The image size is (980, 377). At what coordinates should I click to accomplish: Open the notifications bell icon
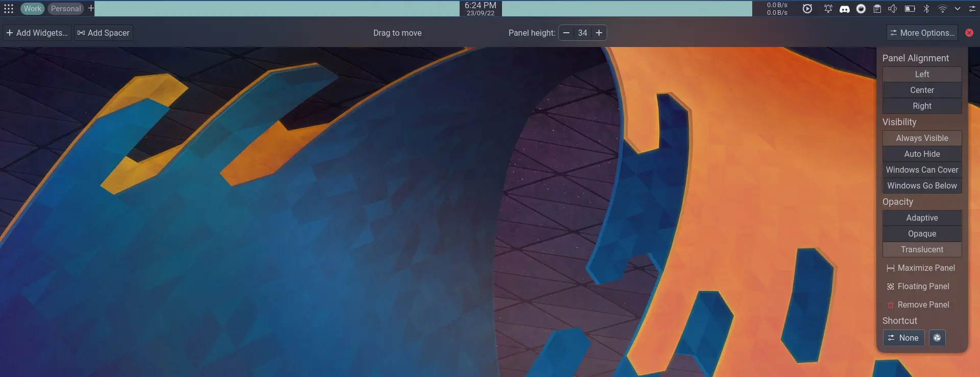click(828, 9)
